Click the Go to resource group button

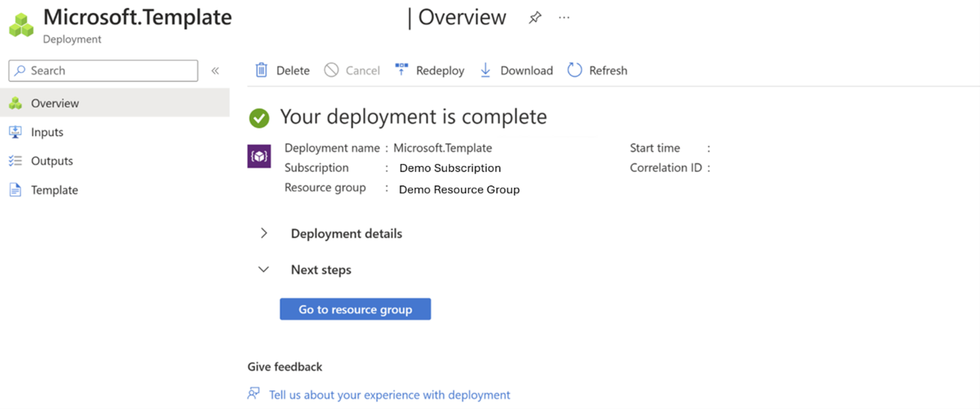(x=354, y=308)
